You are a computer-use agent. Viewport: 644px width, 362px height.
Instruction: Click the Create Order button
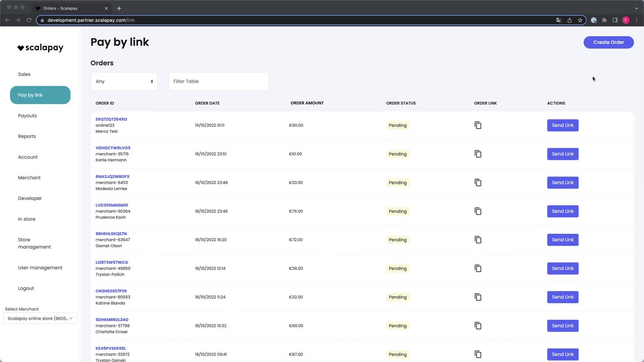point(608,42)
